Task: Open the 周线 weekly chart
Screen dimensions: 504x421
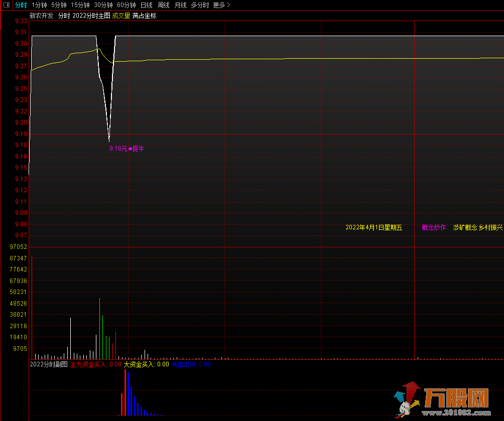Action: 164,5
